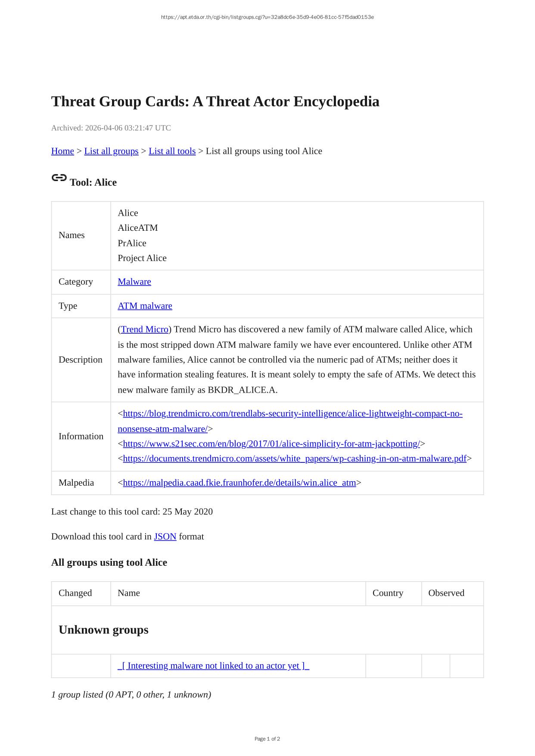The image size is (535, 756).
Task: Download the tool card via JSON link
Action: (165, 536)
